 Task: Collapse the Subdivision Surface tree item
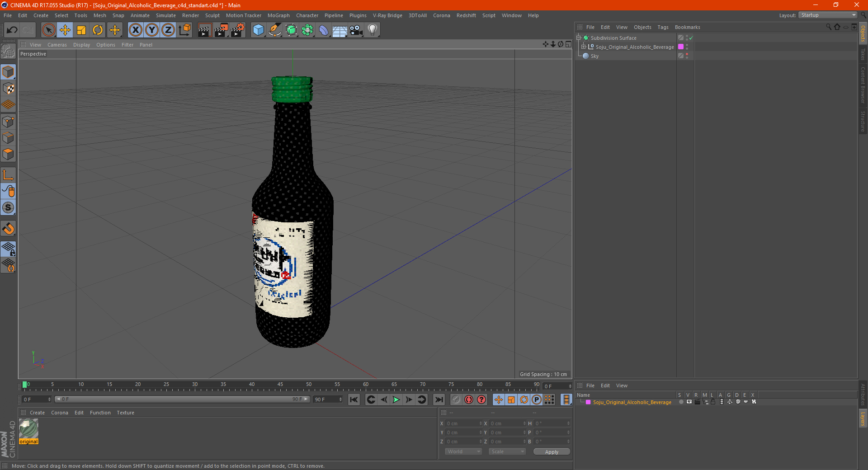pyautogui.click(x=579, y=38)
